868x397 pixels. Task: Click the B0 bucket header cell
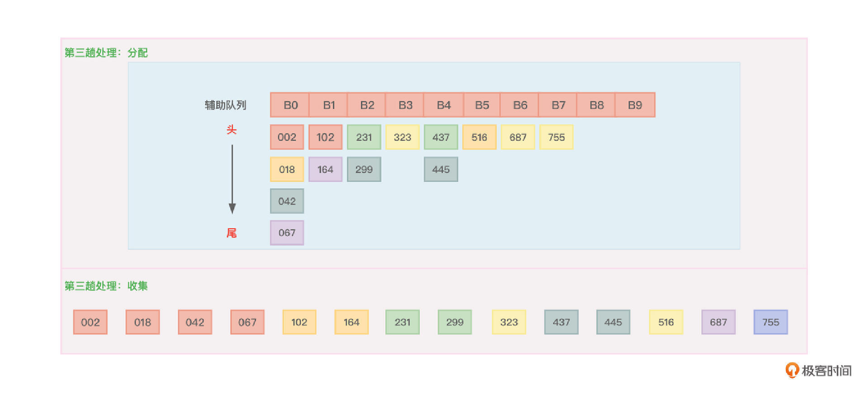(290, 105)
